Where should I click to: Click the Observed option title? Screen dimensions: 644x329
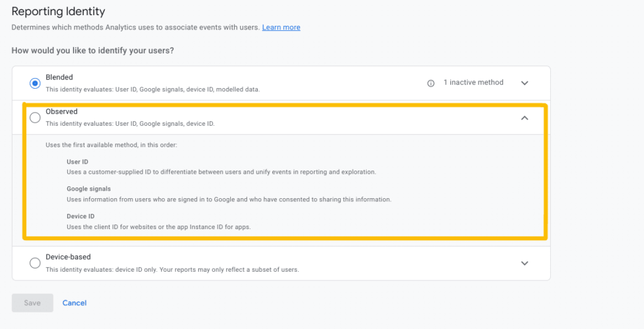click(62, 112)
